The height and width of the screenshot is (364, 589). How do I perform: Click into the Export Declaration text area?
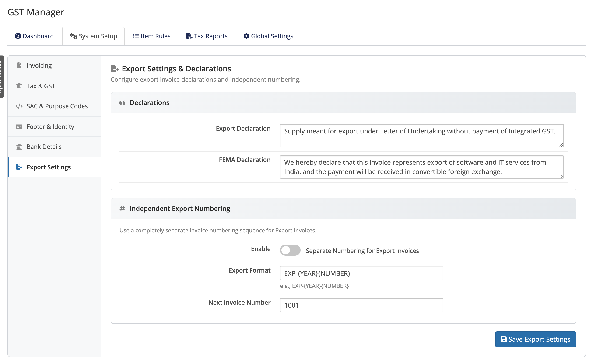click(422, 136)
